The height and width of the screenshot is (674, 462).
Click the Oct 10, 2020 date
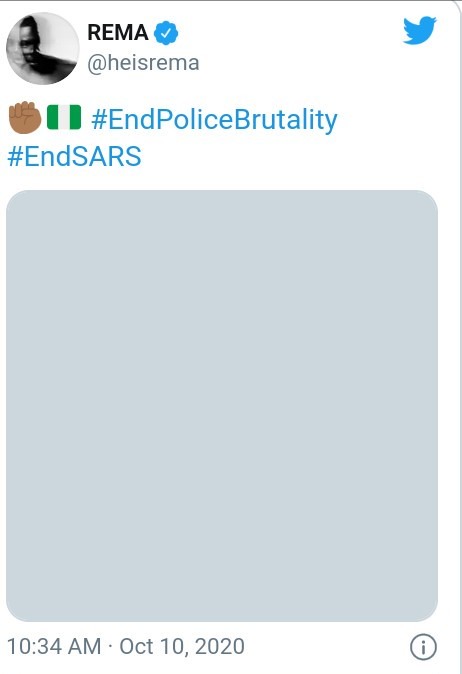pyautogui.click(x=182, y=646)
